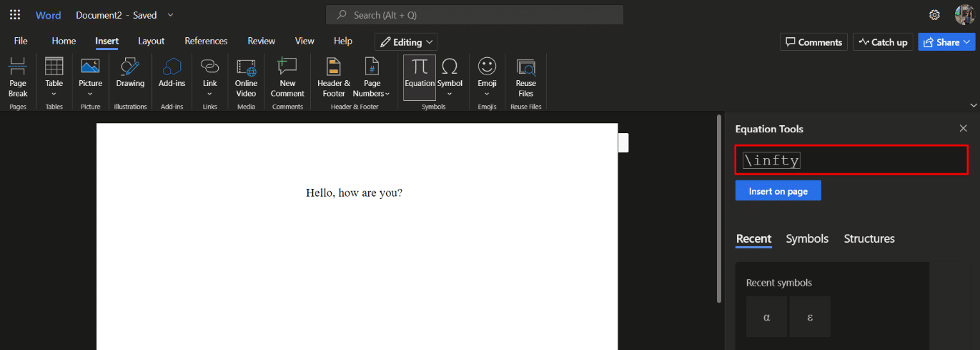This screenshot has height=350, width=980.
Task: Open the Emoji picker
Action: coord(487,78)
